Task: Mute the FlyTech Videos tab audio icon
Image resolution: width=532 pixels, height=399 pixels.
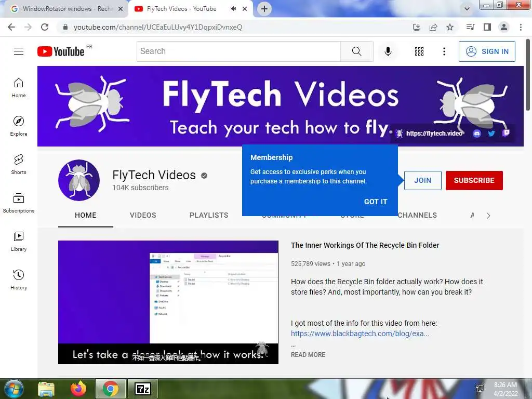Action: pyautogui.click(x=233, y=9)
